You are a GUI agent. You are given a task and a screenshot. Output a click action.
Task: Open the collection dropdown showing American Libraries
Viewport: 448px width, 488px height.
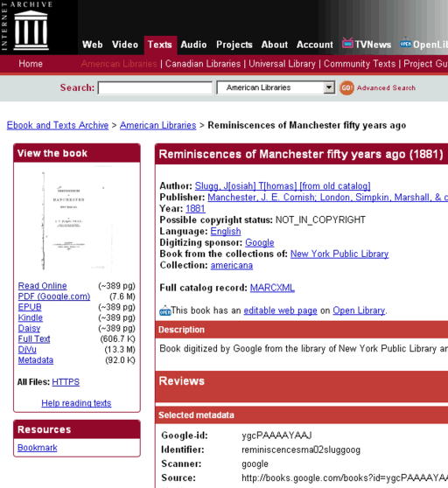pos(276,87)
